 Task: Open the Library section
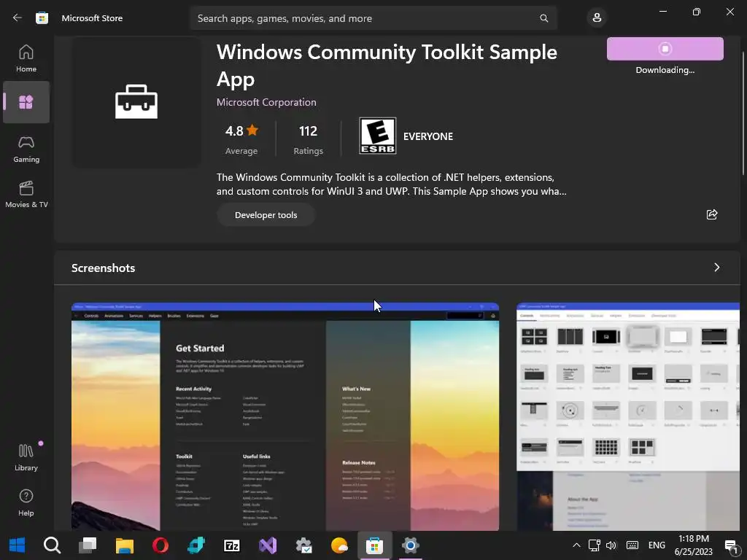coord(26,458)
